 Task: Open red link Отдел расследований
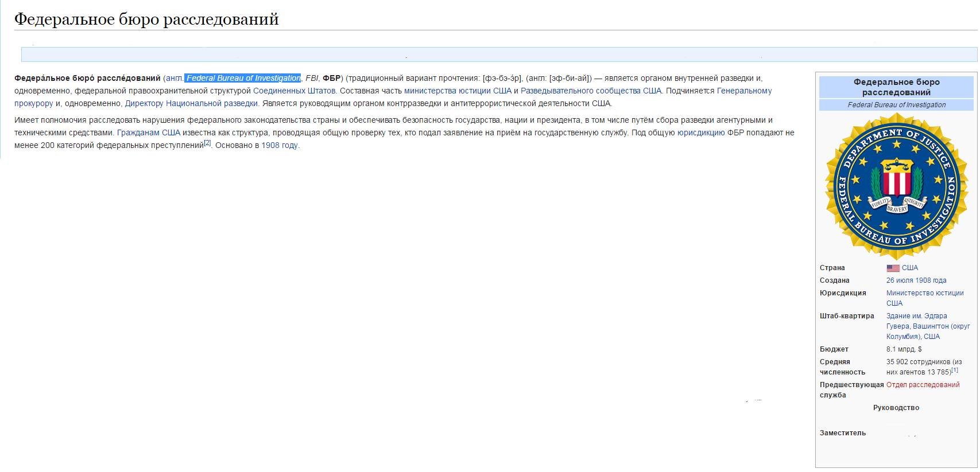(923, 385)
